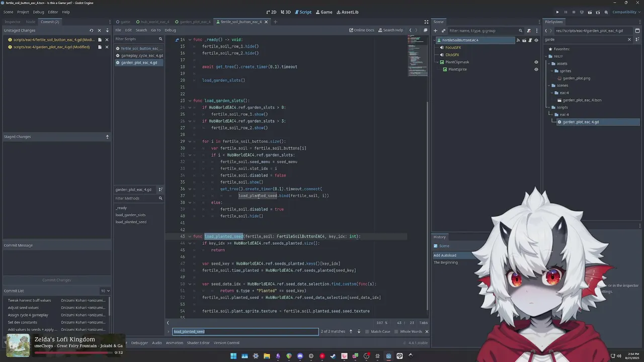Viewport: 644px width, 362px height.
Task: Toggle visibility of PlantSprite node
Action: 536,69
